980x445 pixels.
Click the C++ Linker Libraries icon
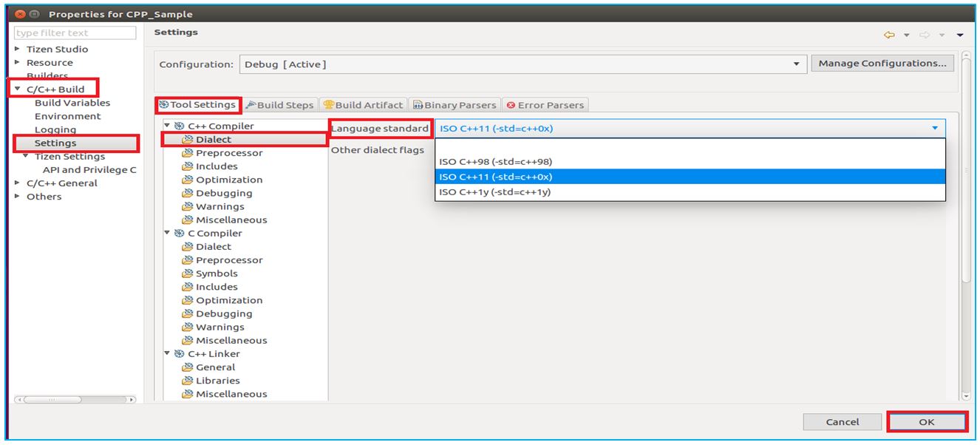click(x=188, y=381)
